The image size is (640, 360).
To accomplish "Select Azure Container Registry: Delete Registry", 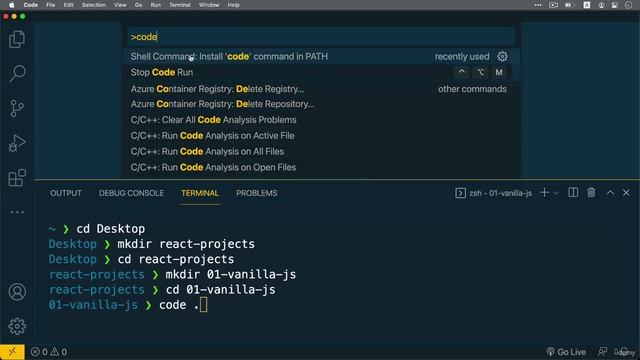I will click(x=321, y=89).
